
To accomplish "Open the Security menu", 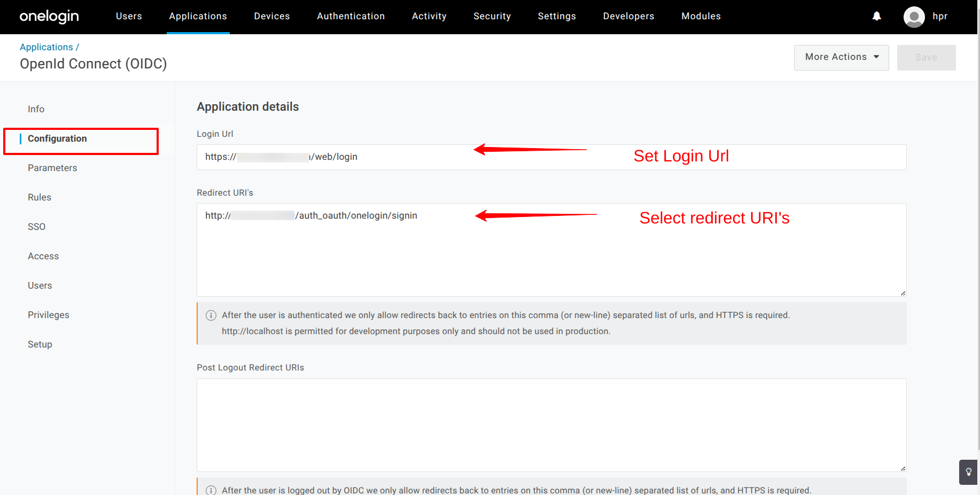I will click(x=492, y=16).
